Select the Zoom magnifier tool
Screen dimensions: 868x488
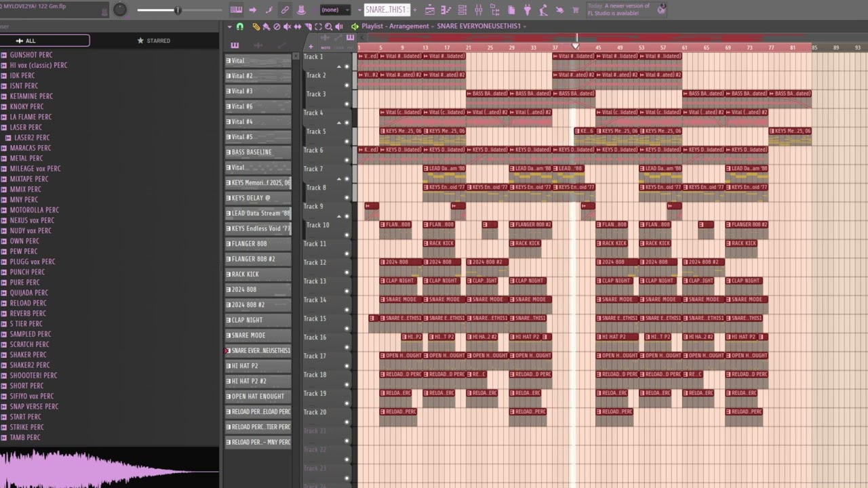[x=328, y=26]
